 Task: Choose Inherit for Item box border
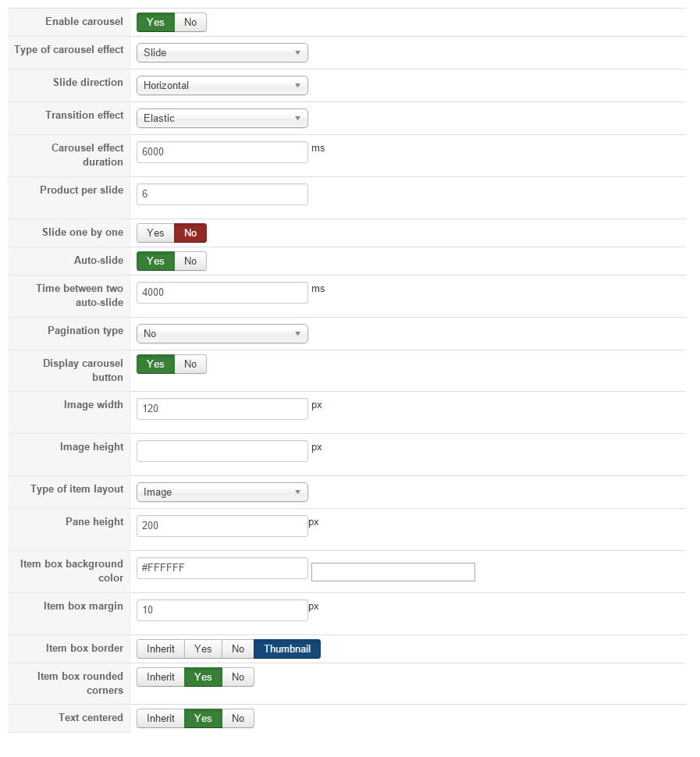(161, 649)
